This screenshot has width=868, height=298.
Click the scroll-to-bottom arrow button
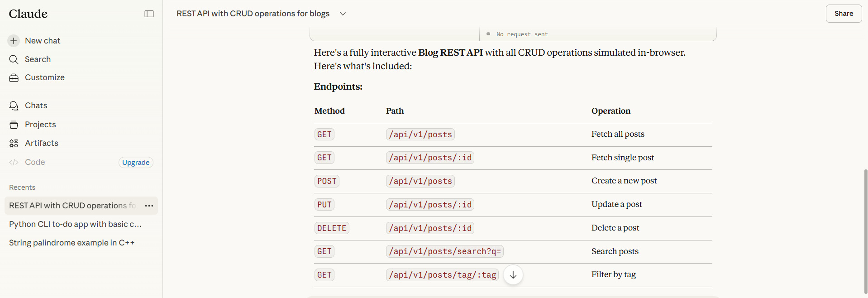pos(513,275)
